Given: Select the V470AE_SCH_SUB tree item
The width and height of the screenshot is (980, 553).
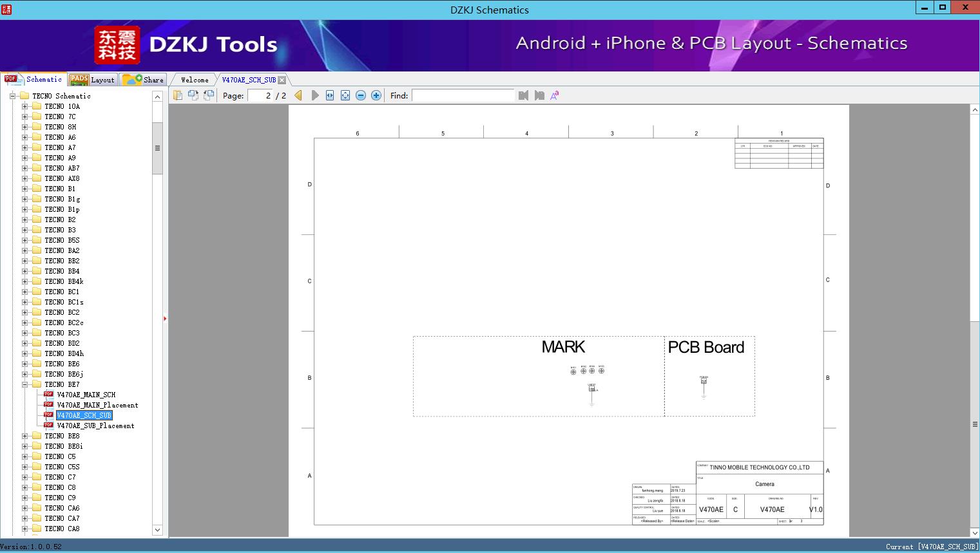Looking at the screenshot, I should (84, 415).
